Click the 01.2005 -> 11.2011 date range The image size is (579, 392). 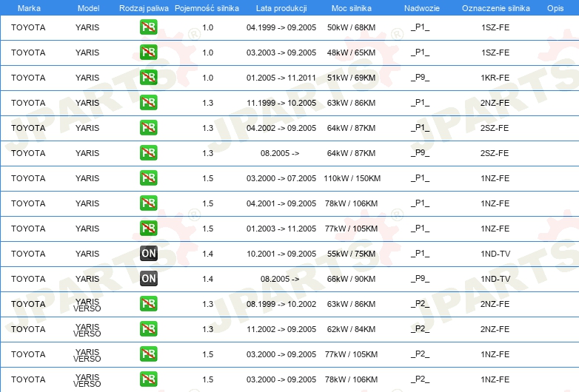pyautogui.click(x=281, y=78)
